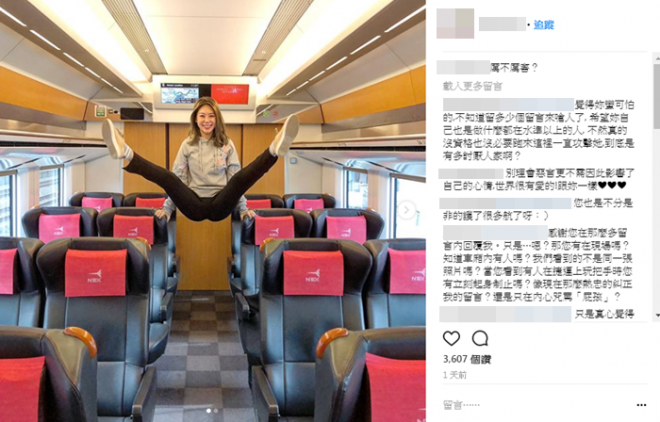This screenshot has height=422, width=660.
Task: Open the blurred username in the header
Action: 502,24
